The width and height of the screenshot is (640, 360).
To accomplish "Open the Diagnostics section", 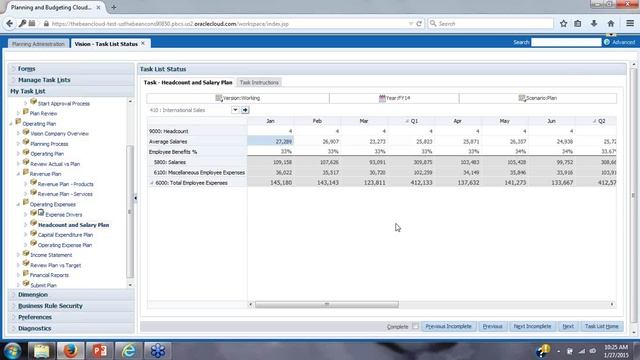I will (71, 328).
